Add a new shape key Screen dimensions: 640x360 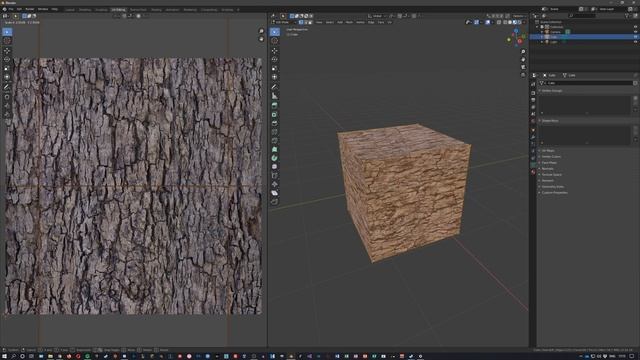pos(636,129)
